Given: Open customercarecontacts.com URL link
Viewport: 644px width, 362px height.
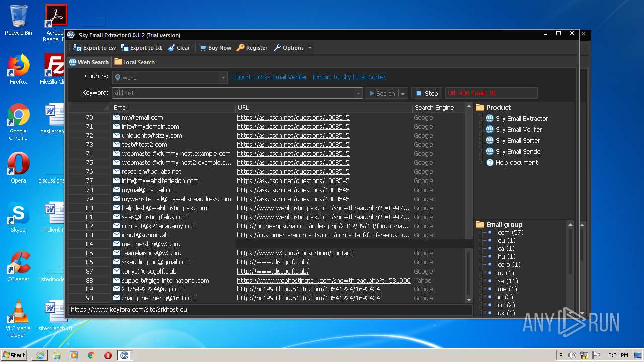Looking at the screenshot, I should 324,235.
